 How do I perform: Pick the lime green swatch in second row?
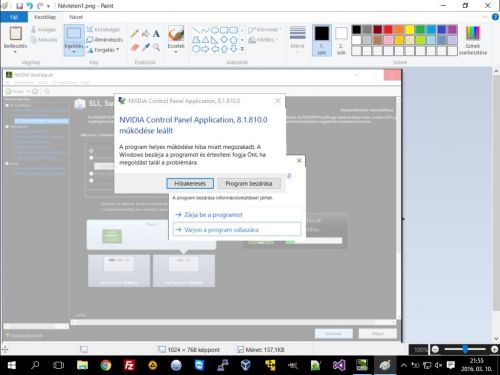coord(420,40)
